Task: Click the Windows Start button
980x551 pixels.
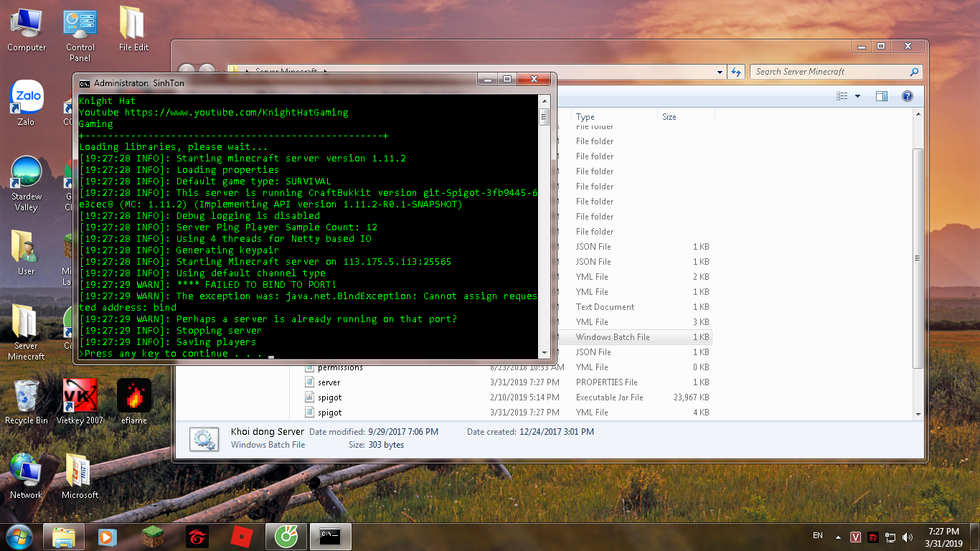Action: point(19,536)
